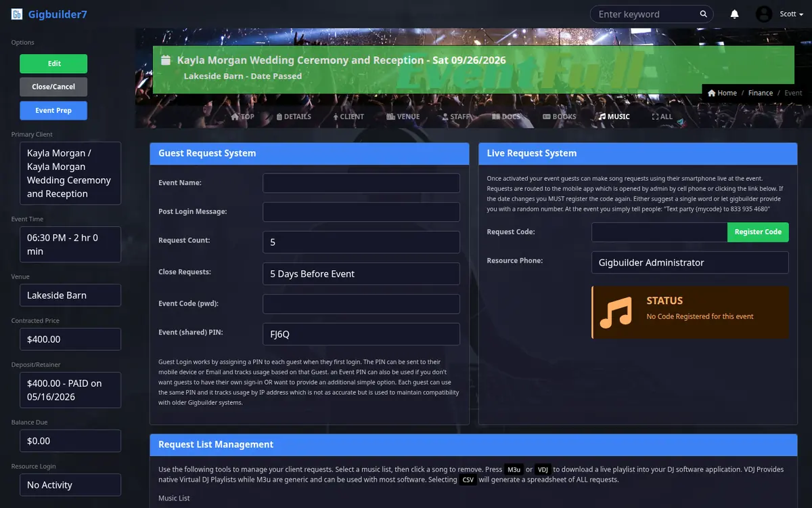Click the Close/Cancel button
This screenshot has width=812, height=508.
click(x=53, y=87)
